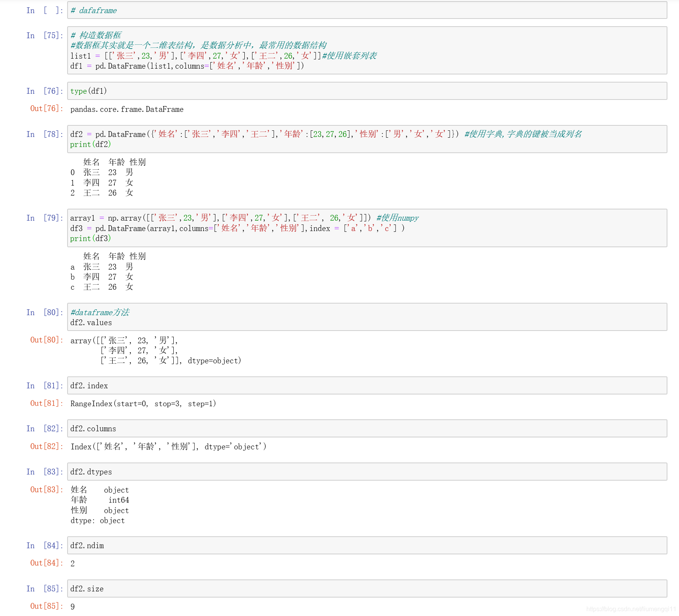Click the 'In [85]:' prompt label
This screenshot has width=679, height=616.
45,589
